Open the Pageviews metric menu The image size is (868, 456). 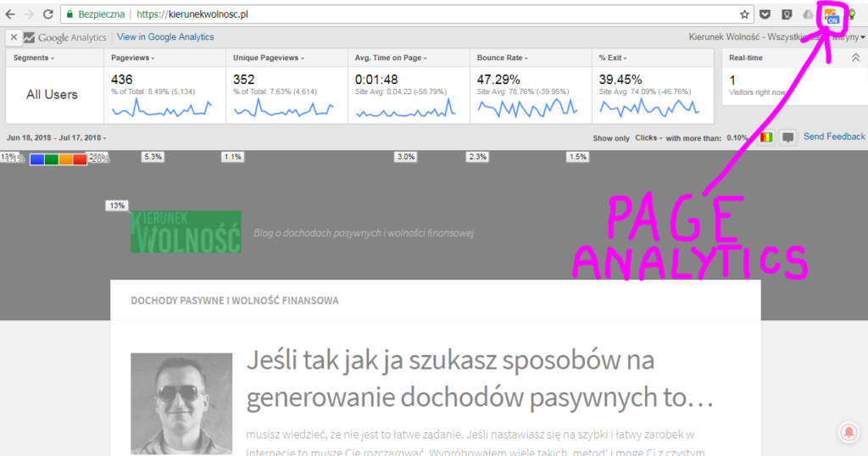134,58
